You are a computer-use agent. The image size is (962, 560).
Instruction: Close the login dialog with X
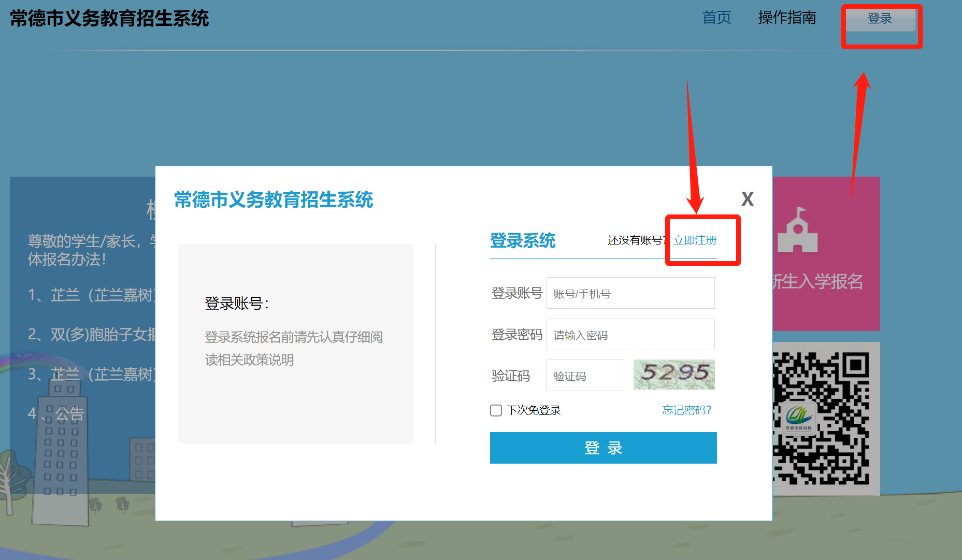coord(747,199)
